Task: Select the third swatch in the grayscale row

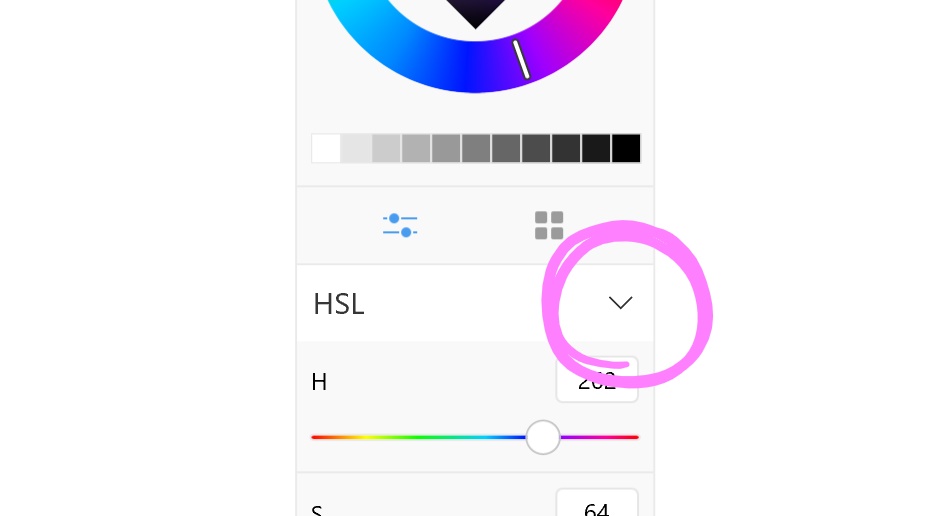Action: coord(386,148)
